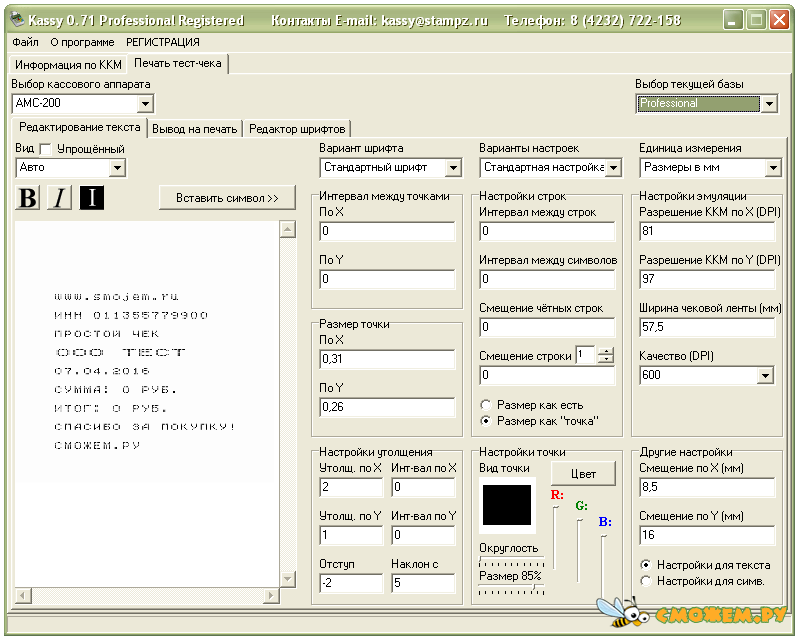Click the green G channel slider
798x639 pixels.
tap(579, 551)
